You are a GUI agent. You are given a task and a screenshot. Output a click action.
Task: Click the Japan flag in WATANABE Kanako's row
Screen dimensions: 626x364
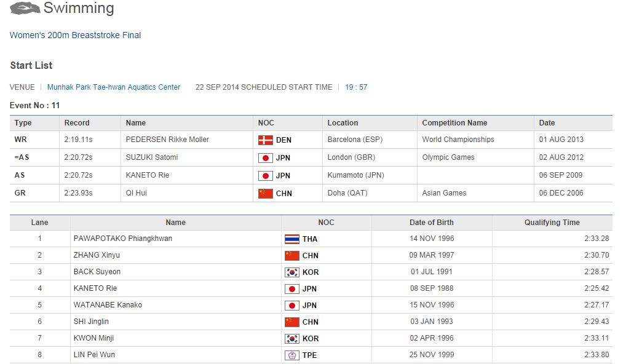tap(291, 306)
